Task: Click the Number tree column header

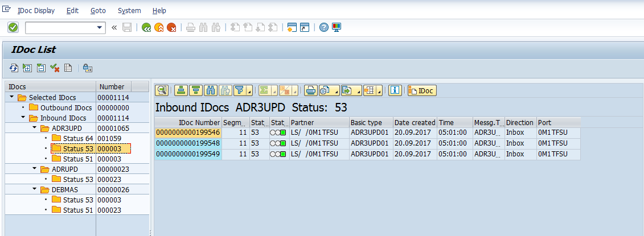Action: pyautogui.click(x=114, y=86)
